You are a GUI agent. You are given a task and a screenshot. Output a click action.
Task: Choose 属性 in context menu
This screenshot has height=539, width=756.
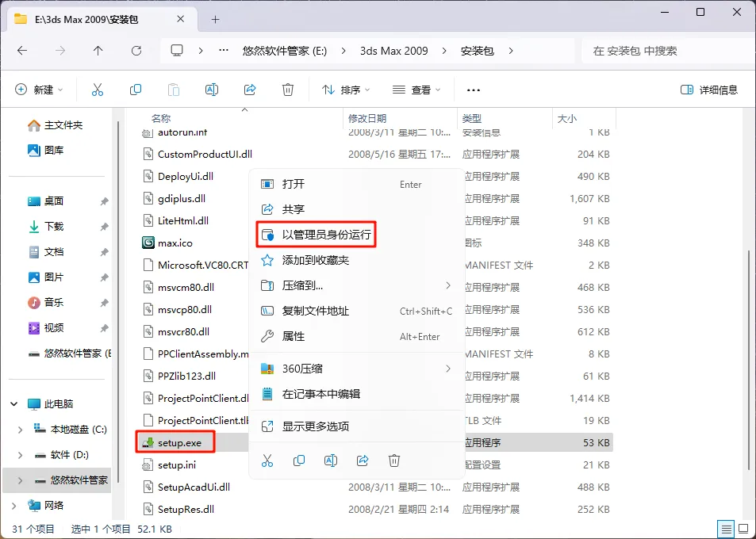coord(357,336)
